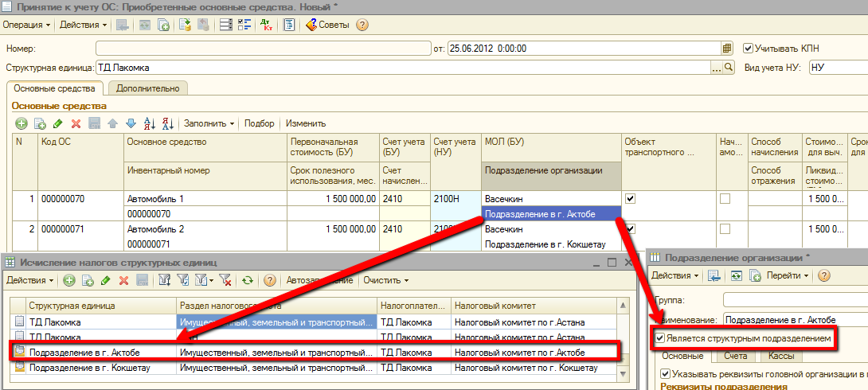Switch to the Дополнительно tab
Viewport: 868px width, 390px height.
[147, 88]
